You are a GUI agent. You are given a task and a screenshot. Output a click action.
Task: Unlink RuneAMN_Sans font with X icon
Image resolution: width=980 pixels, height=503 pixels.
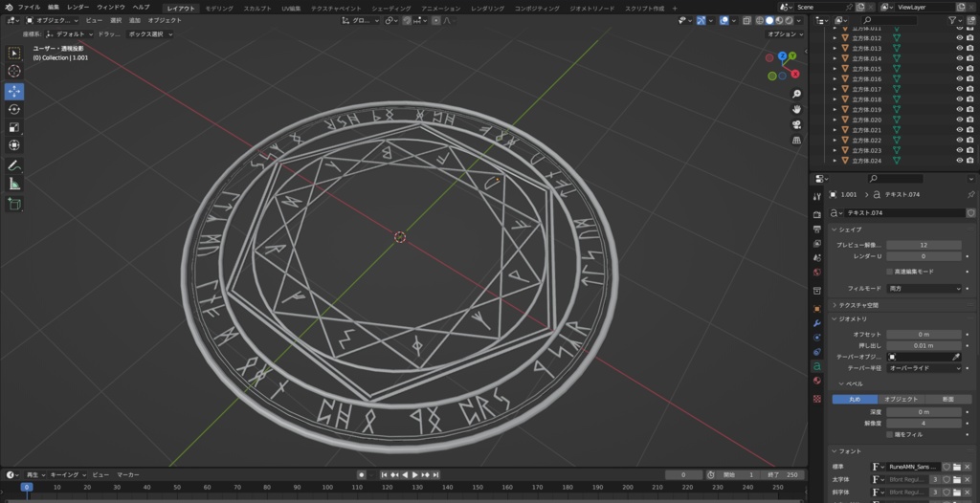point(968,467)
